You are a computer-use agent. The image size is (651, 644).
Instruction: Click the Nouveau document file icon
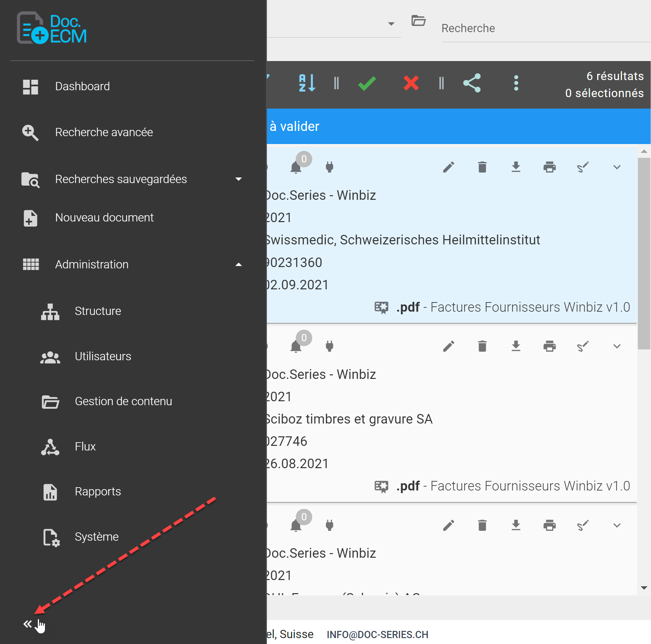30,218
